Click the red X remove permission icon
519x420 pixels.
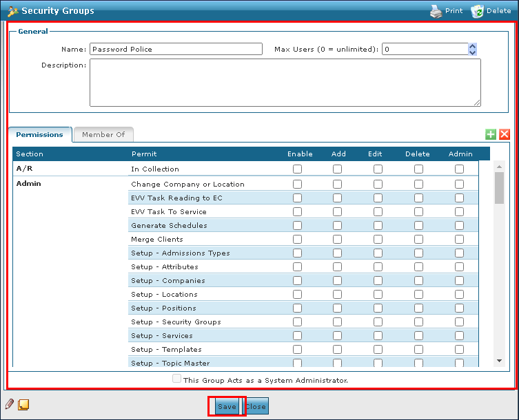(x=505, y=135)
